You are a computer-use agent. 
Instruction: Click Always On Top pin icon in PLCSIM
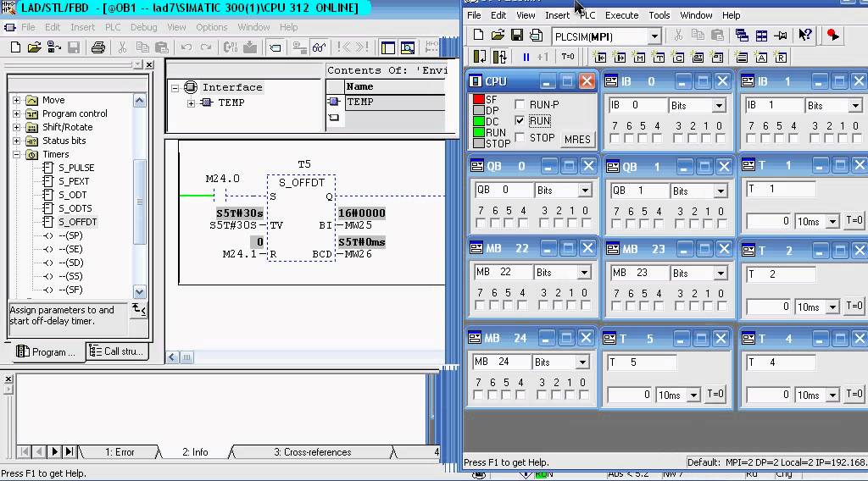pyautogui.click(x=781, y=36)
